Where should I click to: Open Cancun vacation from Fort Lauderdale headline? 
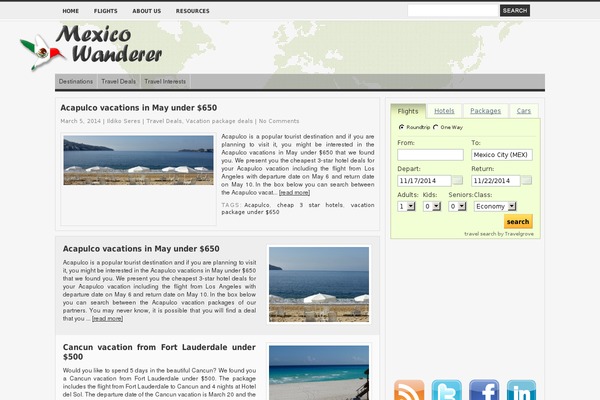[159, 352]
